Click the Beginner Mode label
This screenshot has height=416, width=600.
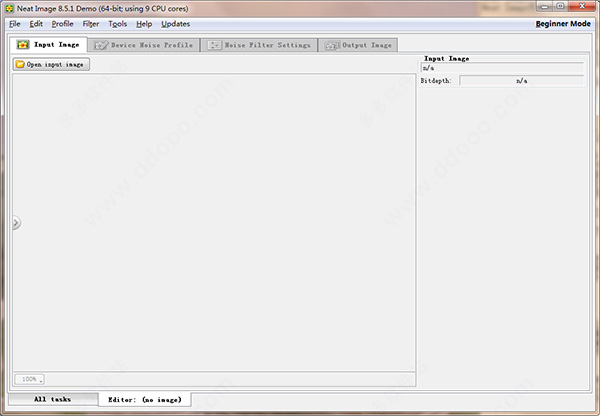pos(563,24)
